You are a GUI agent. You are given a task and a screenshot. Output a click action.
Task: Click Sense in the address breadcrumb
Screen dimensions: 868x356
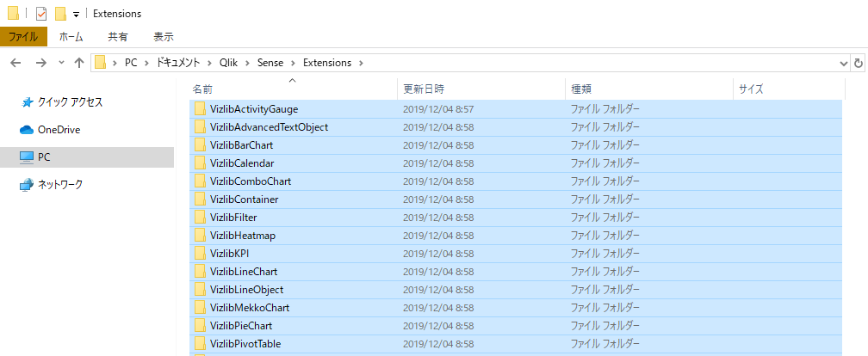point(270,63)
